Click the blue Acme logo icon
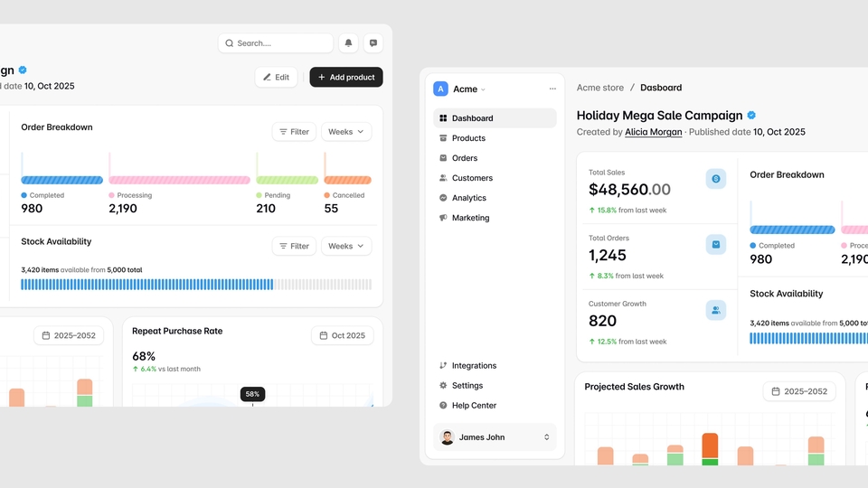 click(440, 89)
